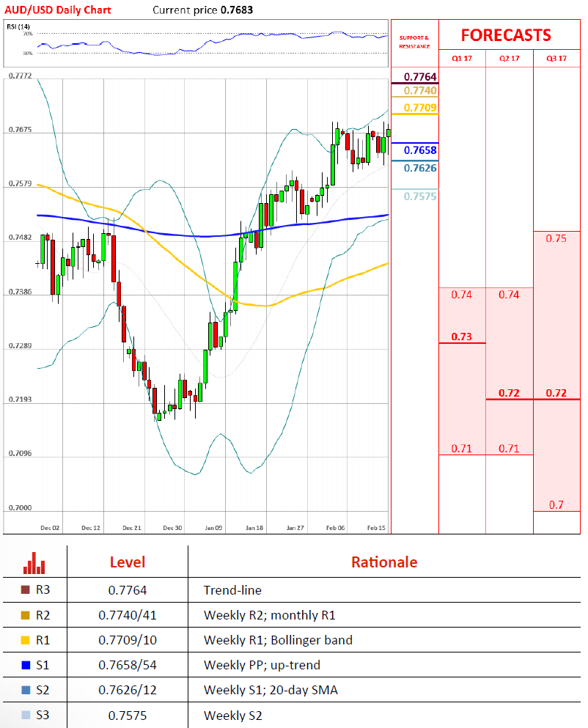Click the Current price 0.7683 label

(x=203, y=10)
